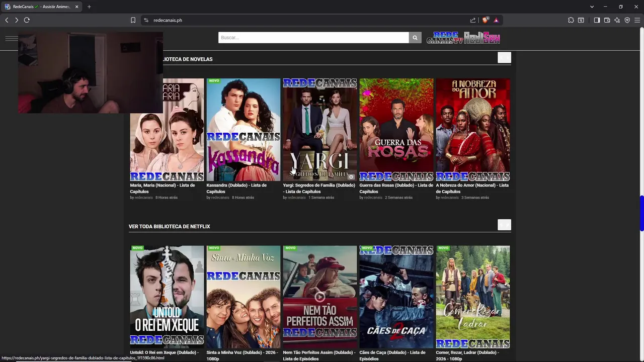644x362 pixels.
Task: Click the share page icon in address bar
Action: tap(473, 20)
